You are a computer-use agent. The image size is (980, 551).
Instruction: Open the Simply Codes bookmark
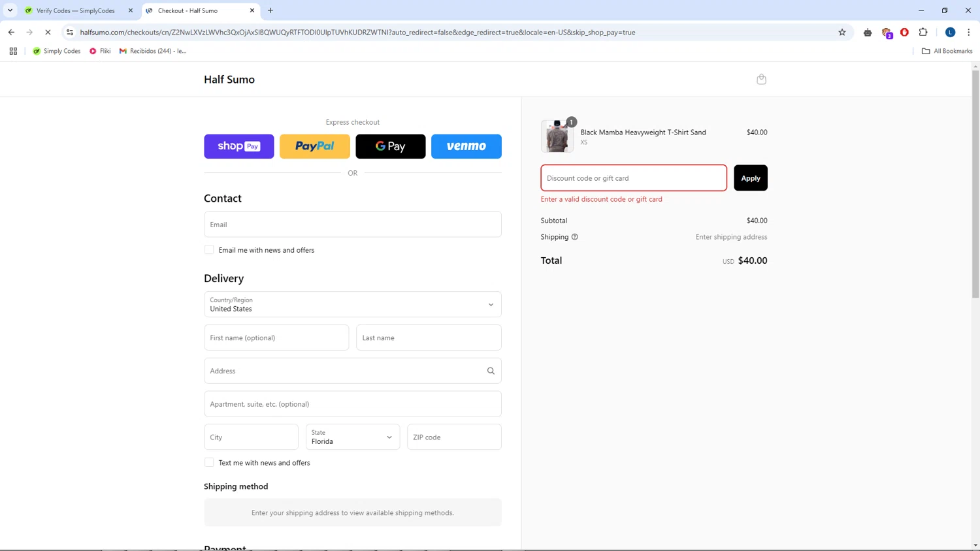coord(56,51)
